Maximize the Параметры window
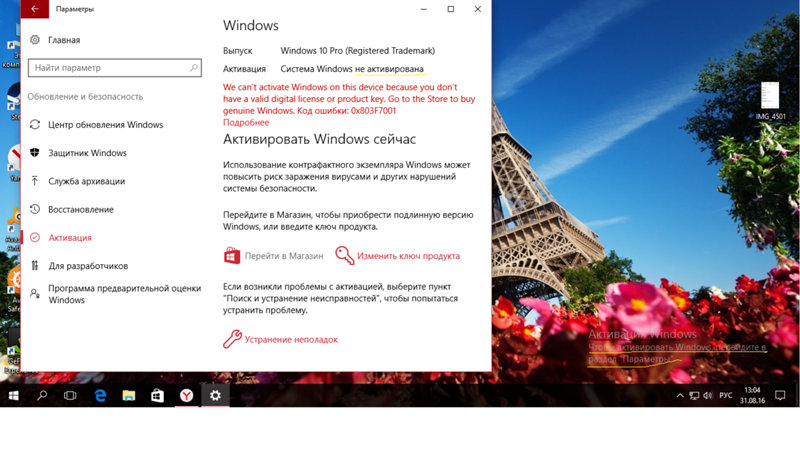The width and height of the screenshot is (800, 452). pos(451,9)
